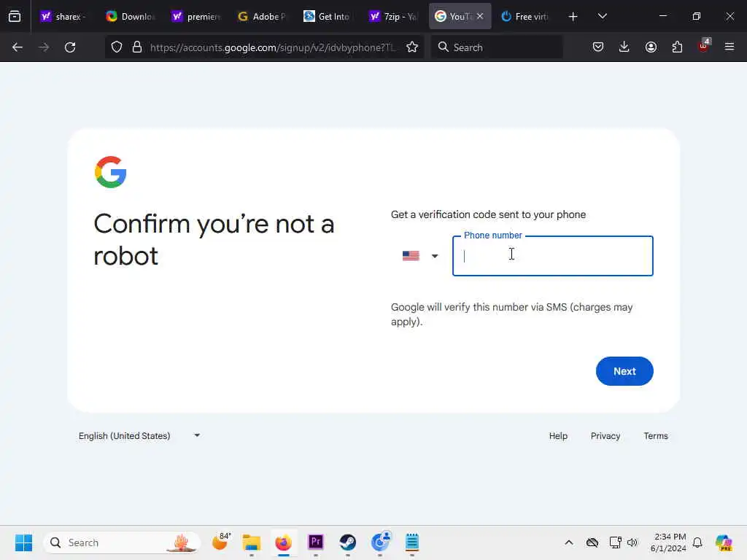The height and width of the screenshot is (560, 747).
Task: View site security lock info
Action: click(137, 47)
